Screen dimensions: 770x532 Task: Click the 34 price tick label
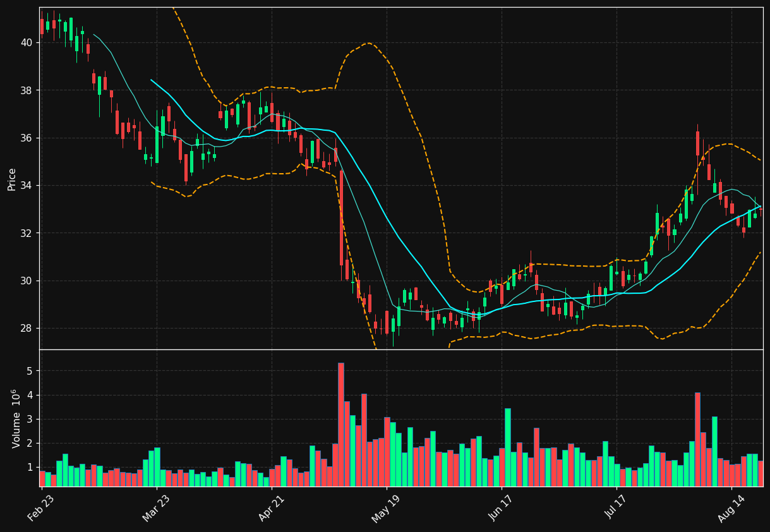27,186
